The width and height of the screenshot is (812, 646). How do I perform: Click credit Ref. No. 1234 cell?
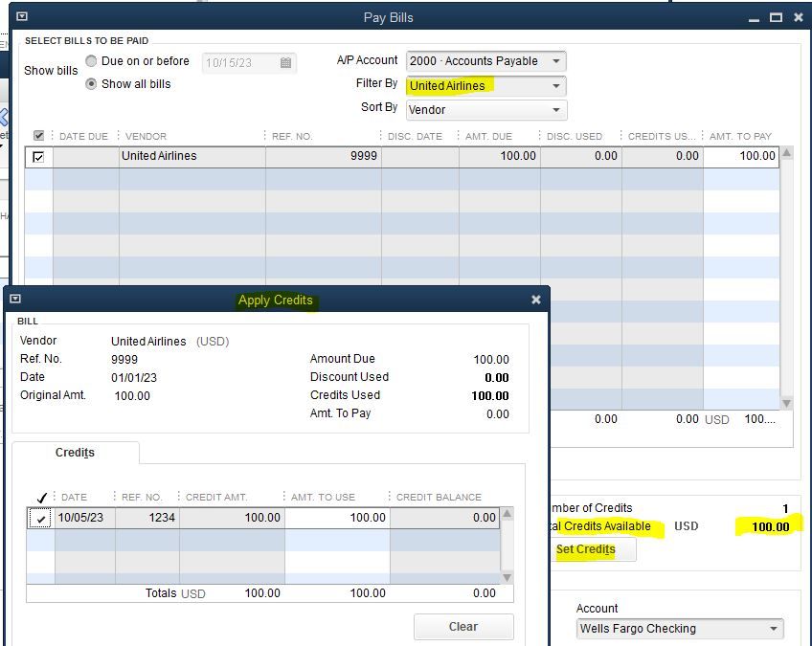[x=147, y=518]
